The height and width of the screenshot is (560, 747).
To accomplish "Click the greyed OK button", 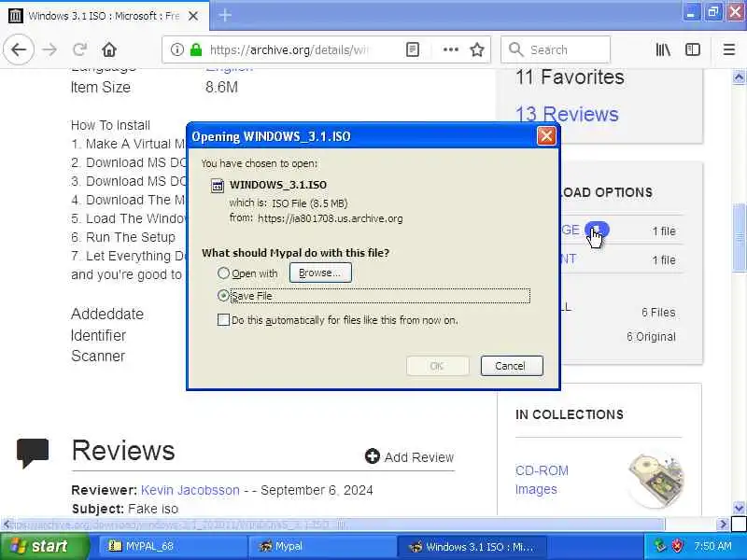I will pyautogui.click(x=437, y=366).
